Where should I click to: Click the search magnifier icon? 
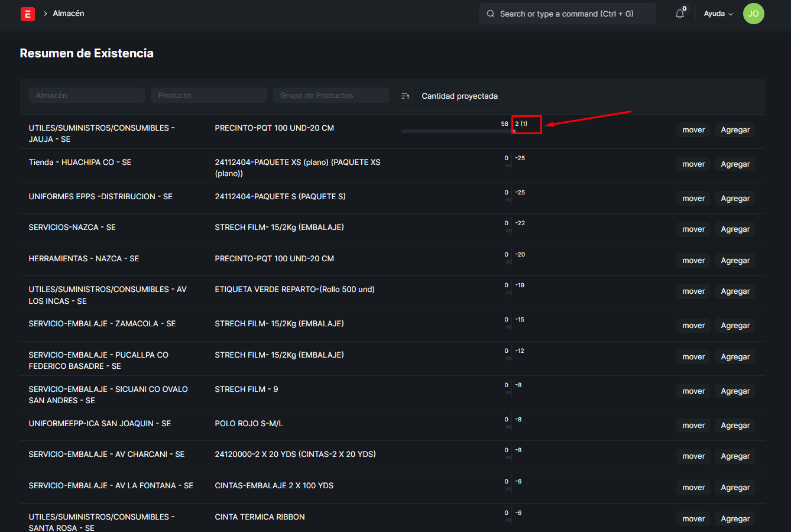491,14
